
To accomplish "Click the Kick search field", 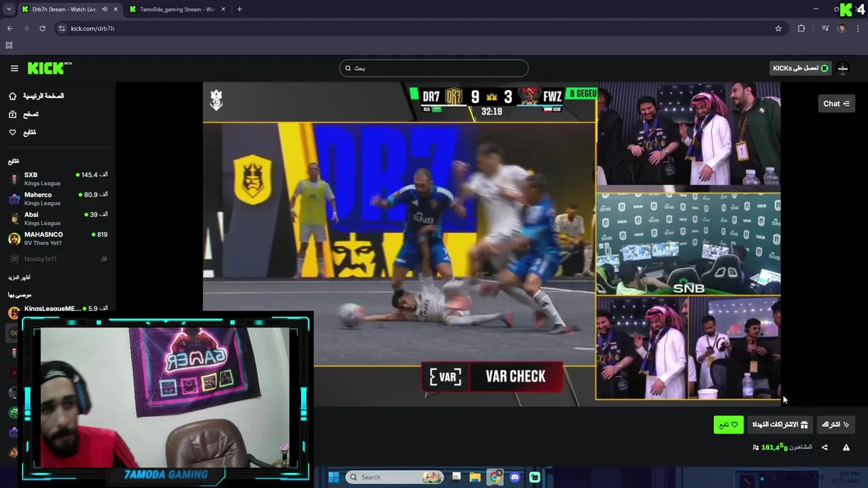I will pyautogui.click(x=434, y=68).
